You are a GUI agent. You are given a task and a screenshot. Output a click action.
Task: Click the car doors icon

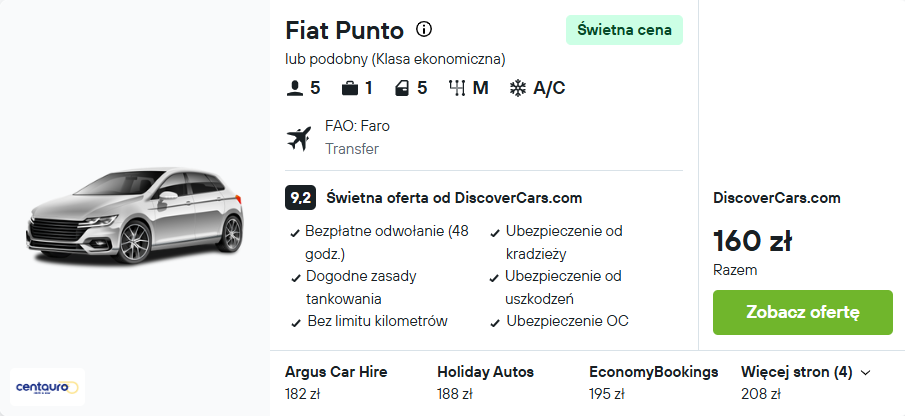click(402, 88)
